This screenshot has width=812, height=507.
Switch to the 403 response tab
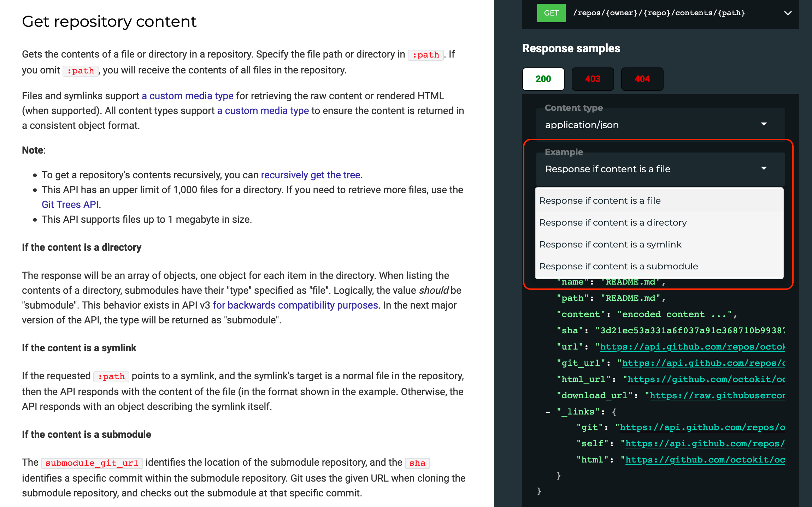pos(593,79)
